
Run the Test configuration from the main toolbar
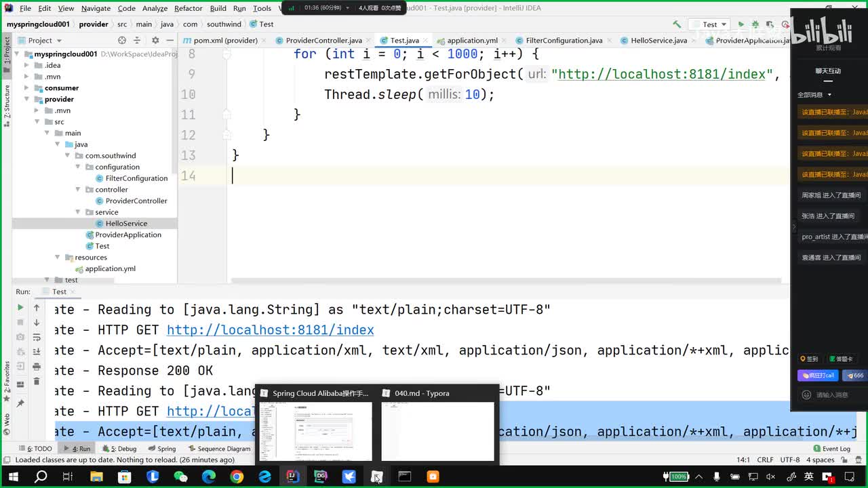click(741, 24)
